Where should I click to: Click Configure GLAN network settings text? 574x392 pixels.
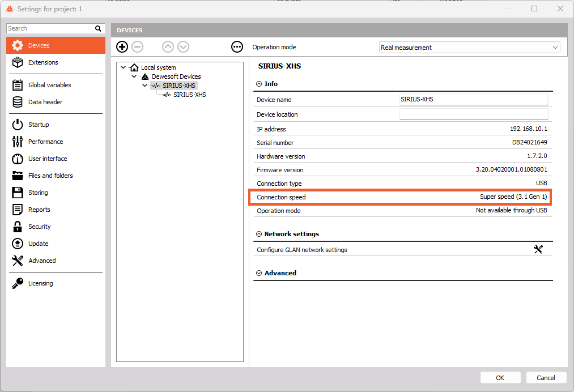tap(302, 250)
